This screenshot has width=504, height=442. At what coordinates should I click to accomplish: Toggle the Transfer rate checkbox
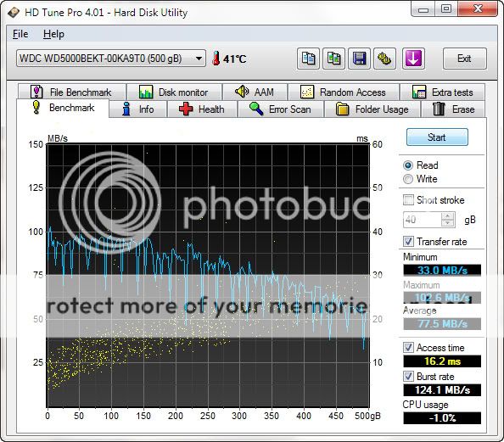(408, 242)
